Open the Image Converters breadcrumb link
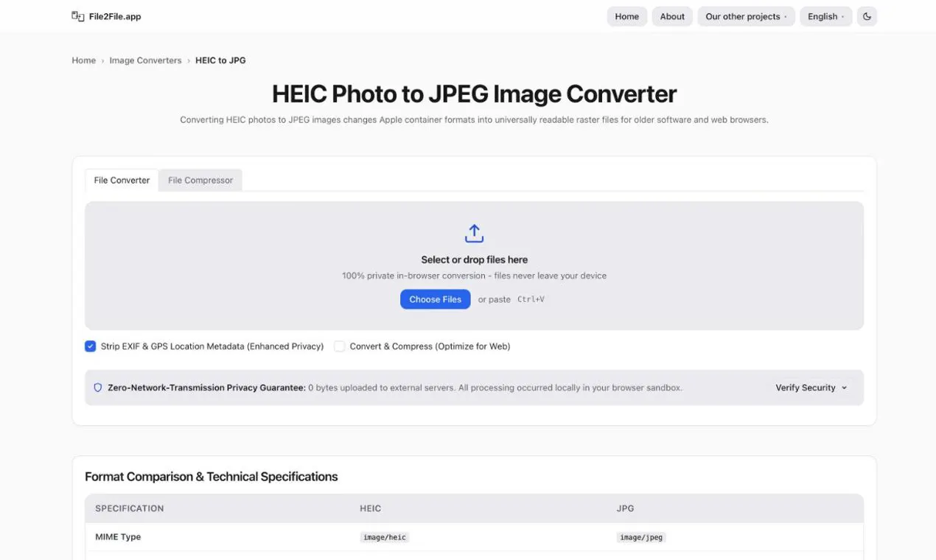Screen dimensions: 936x560 pyautogui.click(x=145, y=60)
